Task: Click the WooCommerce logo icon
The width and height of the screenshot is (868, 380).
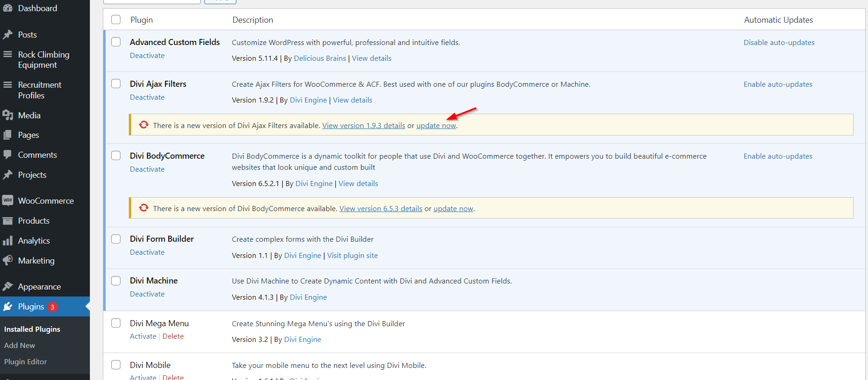Action: pos(8,201)
